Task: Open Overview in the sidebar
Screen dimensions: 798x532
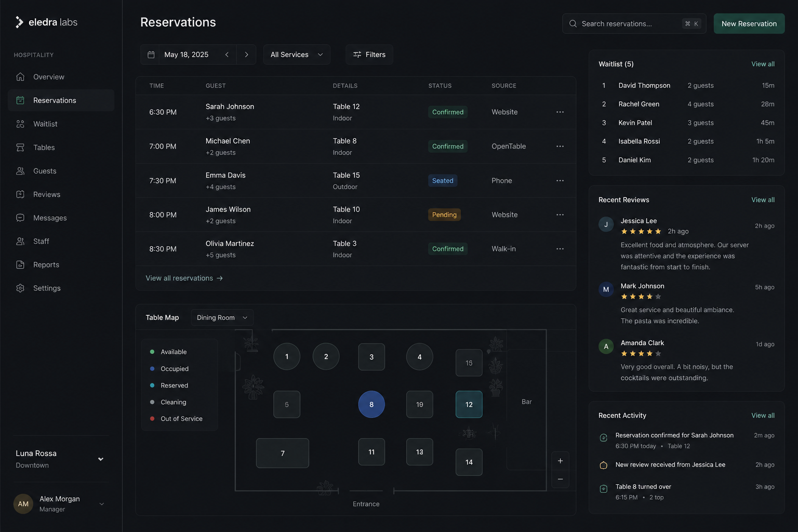Action: [x=61, y=77]
